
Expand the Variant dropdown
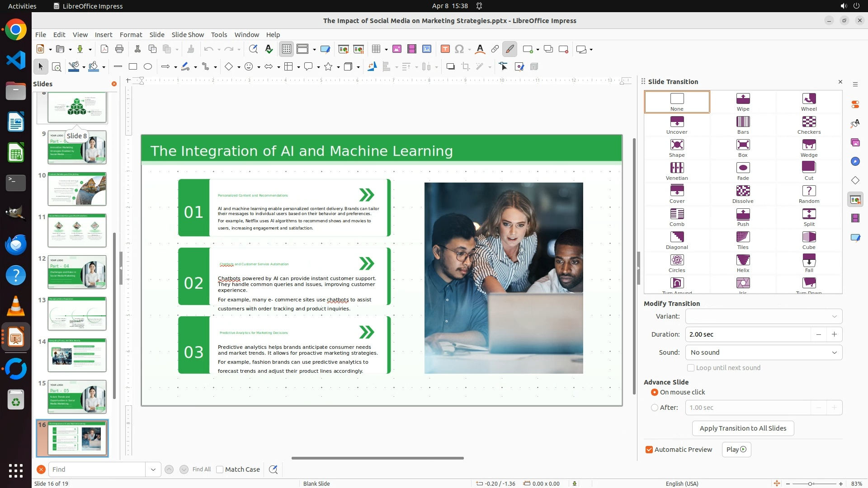(834, 316)
